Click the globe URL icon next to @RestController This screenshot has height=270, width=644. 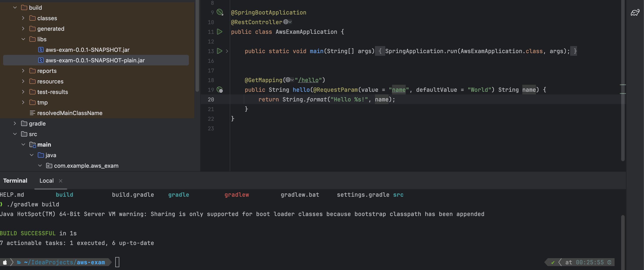pyautogui.click(x=286, y=22)
